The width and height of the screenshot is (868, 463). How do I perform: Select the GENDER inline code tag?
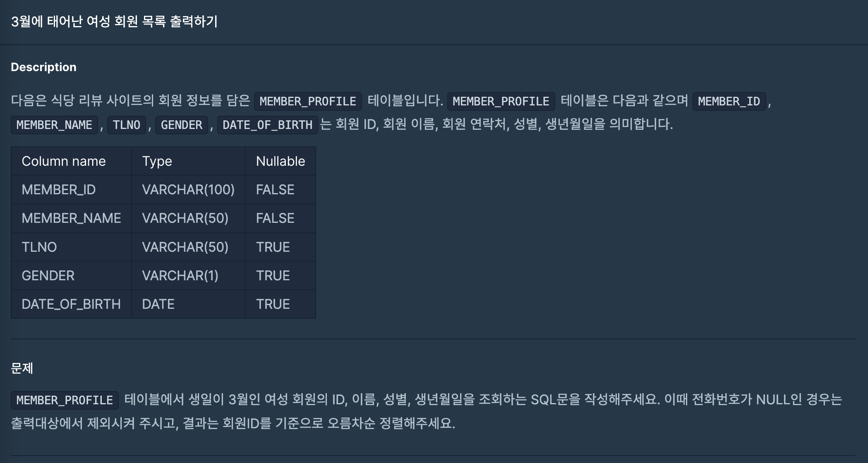coord(182,125)
